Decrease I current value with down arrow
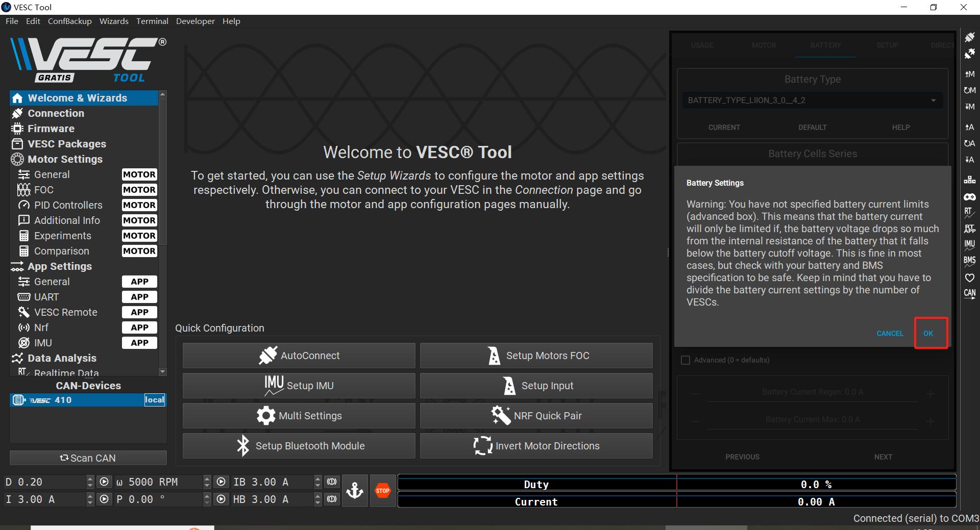 [x=90, y=503]
